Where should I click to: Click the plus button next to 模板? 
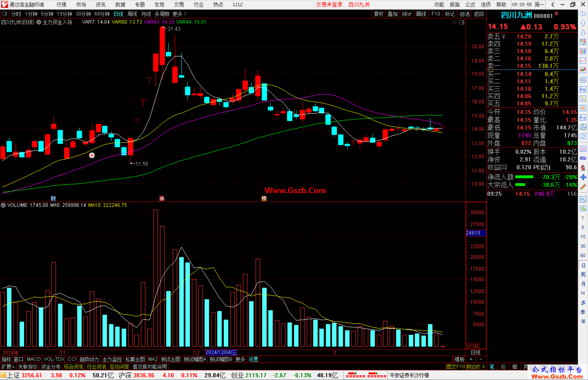click(471, 359)
